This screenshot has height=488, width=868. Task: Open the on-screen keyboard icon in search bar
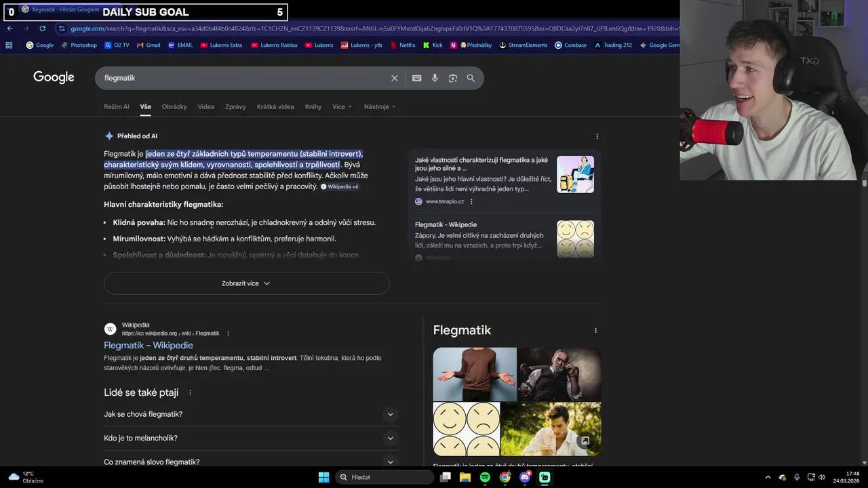tap(416, 78)
